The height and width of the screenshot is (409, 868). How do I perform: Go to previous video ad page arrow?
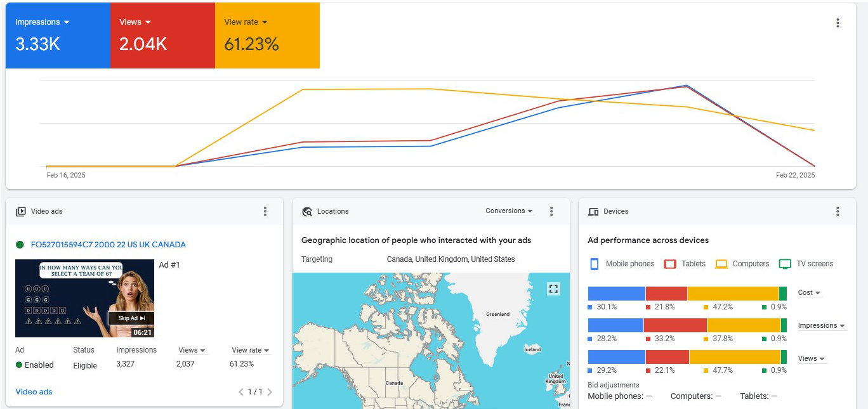241,392
